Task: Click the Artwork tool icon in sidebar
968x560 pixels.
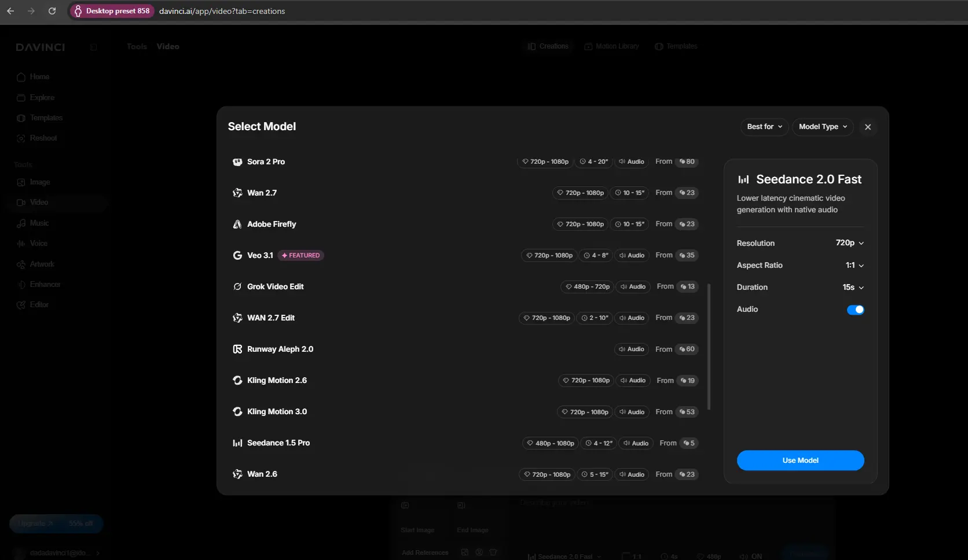Action: point(21,264)
